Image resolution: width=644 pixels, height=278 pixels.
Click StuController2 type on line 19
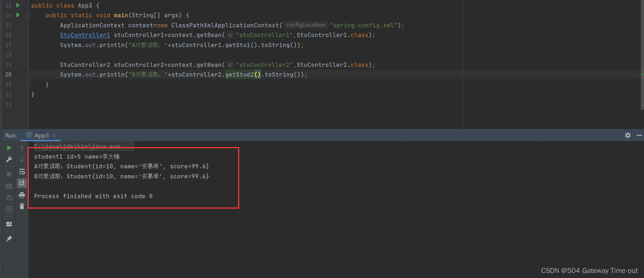coord(85,65)
